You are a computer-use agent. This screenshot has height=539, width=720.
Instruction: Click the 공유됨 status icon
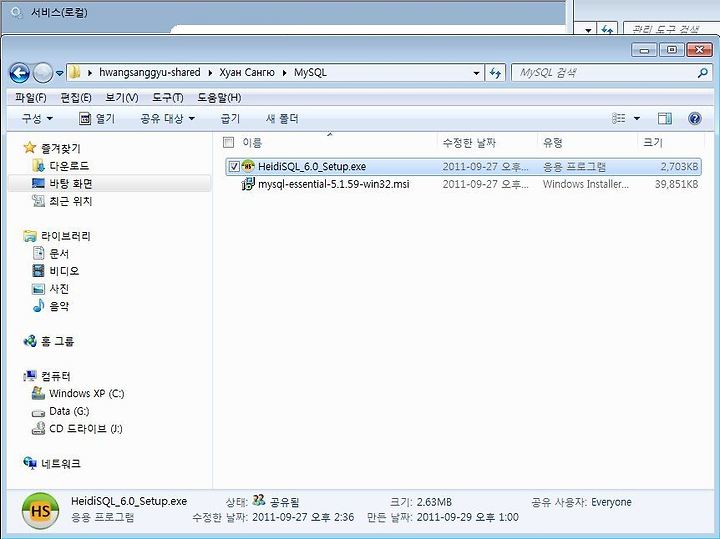(x=259, y=500)
